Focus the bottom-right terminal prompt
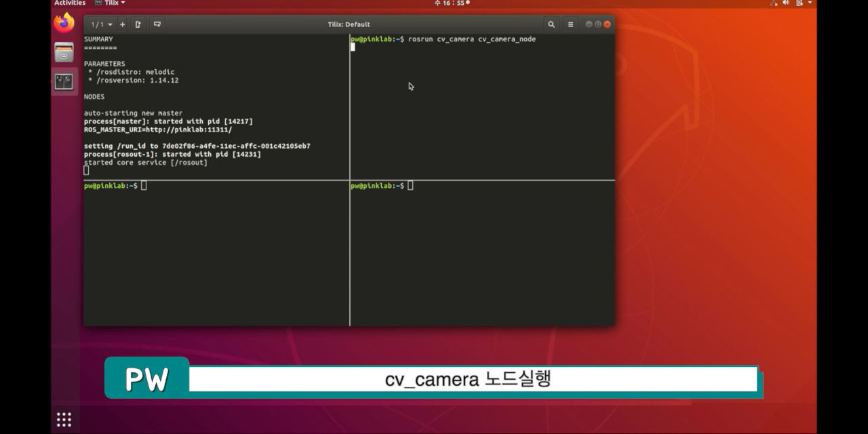The height and width of the screenshot is (434, 868). 382,186
